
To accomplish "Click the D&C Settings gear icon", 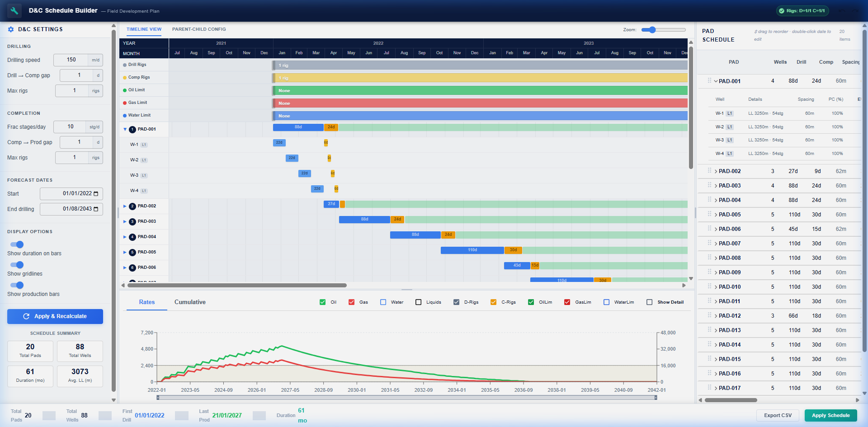I will click(x=11, y=29).
